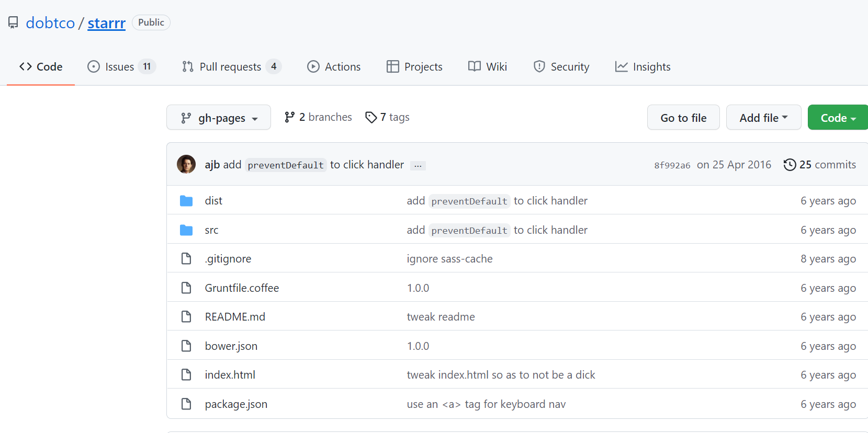Open the bower.json row 1.0.0 commit
Screen dimensions: 868x433
tap(418, 346)
